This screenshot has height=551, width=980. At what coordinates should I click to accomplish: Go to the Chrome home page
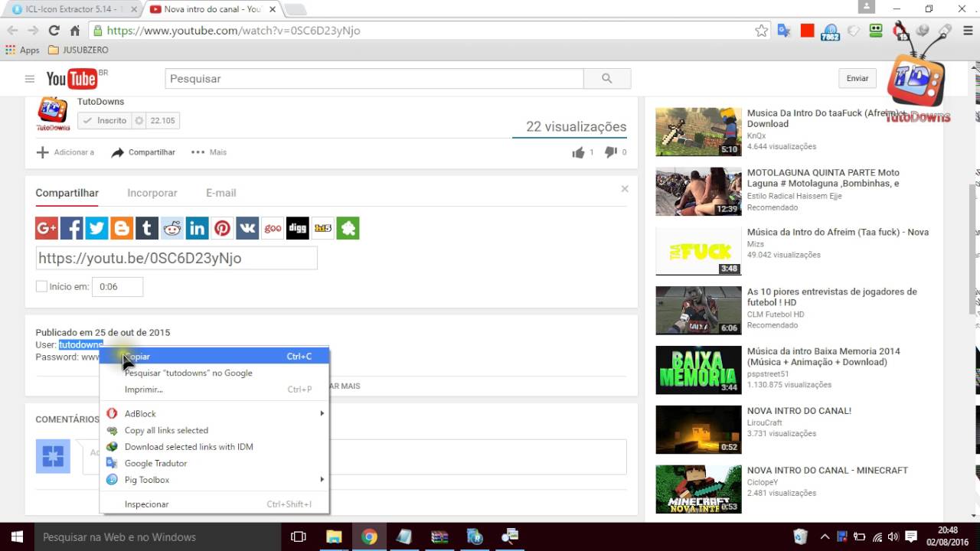tap(75, 31)
